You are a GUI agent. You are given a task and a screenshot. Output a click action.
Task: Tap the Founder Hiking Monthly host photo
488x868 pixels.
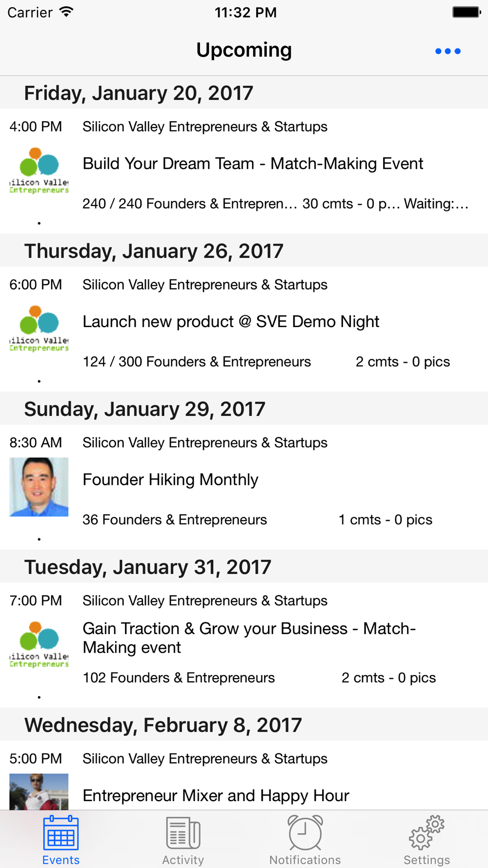pos(39,487)
